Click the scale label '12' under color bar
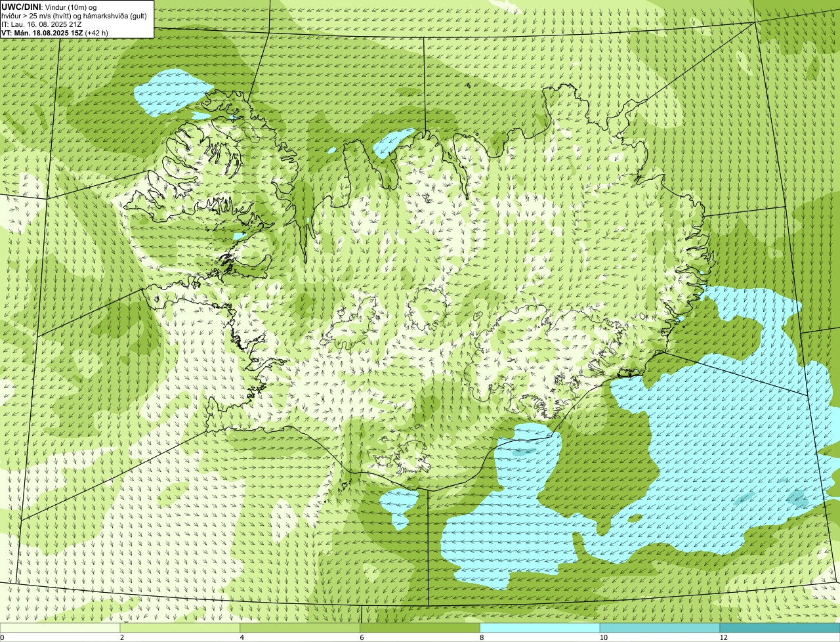 point(723,637)
